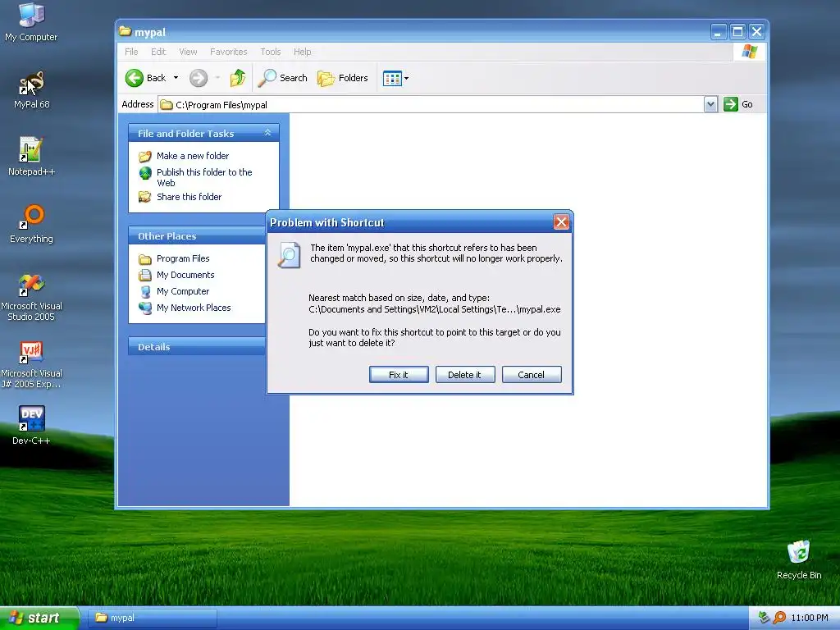
Task: Click the Go button
Action: click(x=738, y=104)
